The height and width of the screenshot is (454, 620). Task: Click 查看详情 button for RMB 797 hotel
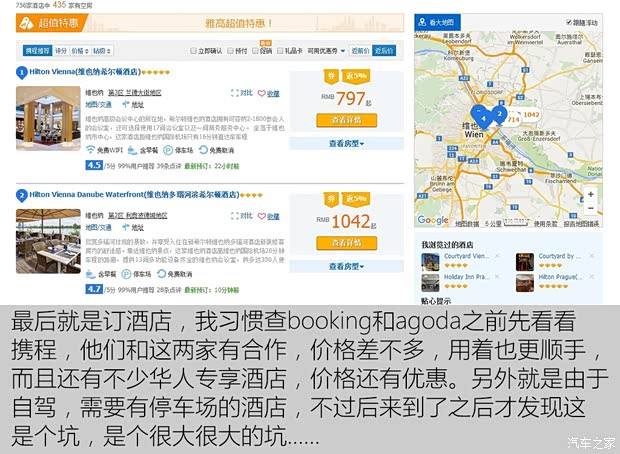pos(346,120)
